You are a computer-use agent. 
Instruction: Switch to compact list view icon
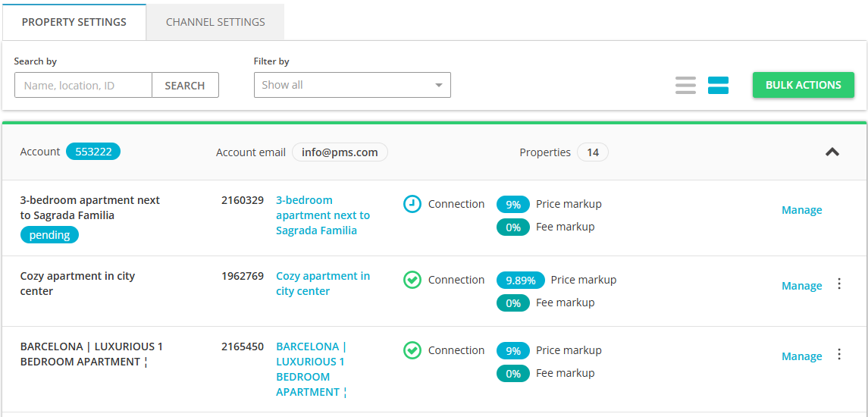coord(685,85)
